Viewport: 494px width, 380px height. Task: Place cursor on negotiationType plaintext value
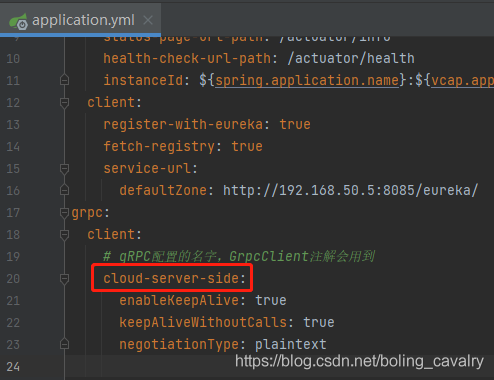click(291, 344)
